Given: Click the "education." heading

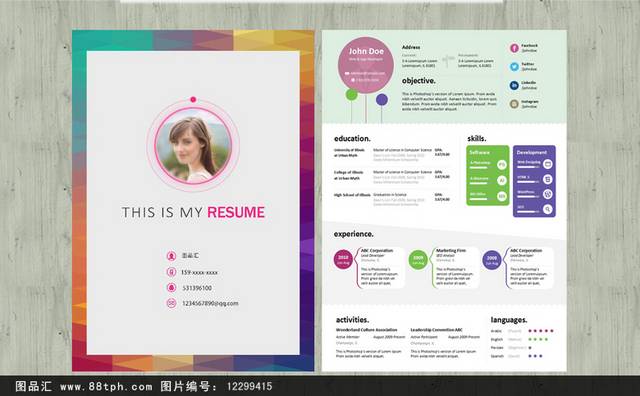Looking at the screenshot, I should click(x=352, y=139).
